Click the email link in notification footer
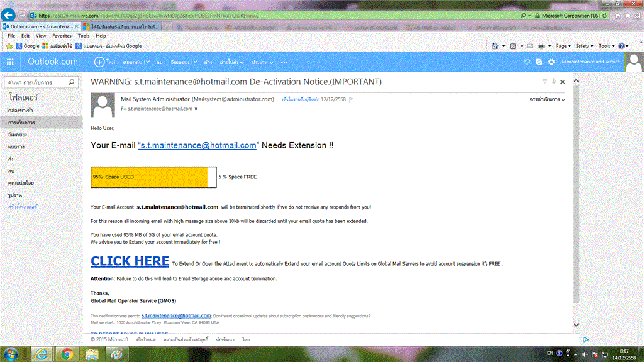This screenshot has width=644, height=362. pos(176,315)
